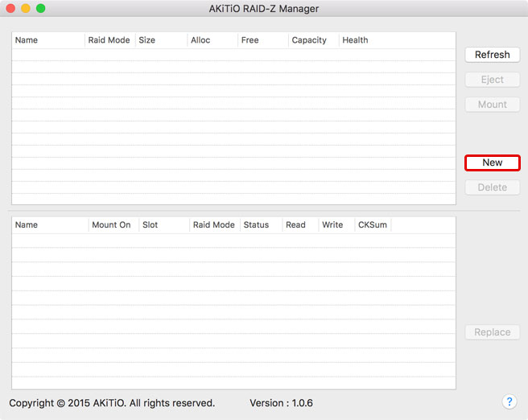
Task: Click the CKSum column header
Action: click(373, 225)
